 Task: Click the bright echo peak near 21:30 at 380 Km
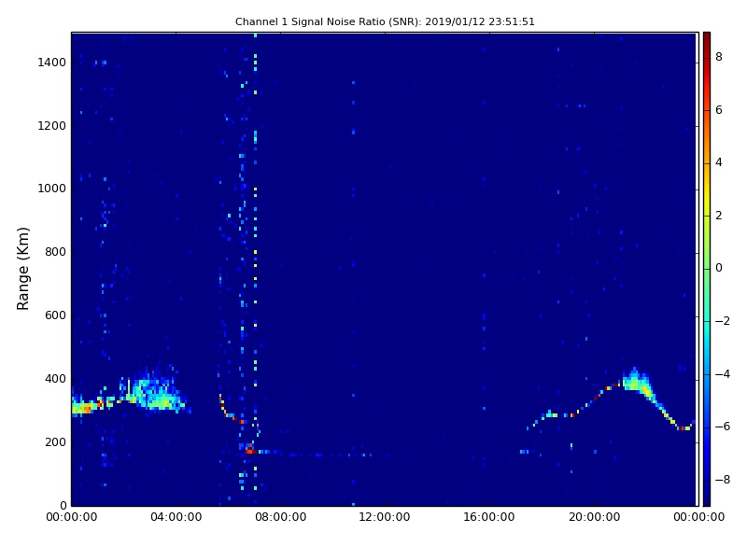tap(635, 381)
